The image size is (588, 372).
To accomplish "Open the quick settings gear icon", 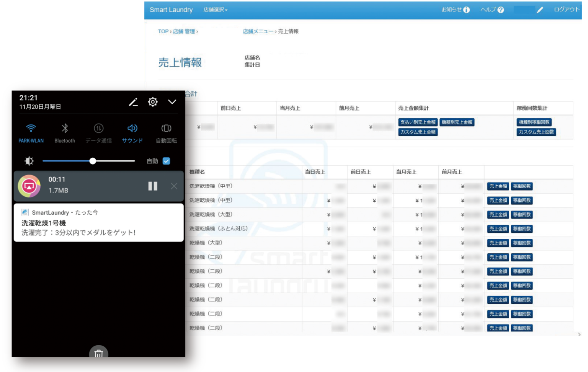I will tap(153, 102).
